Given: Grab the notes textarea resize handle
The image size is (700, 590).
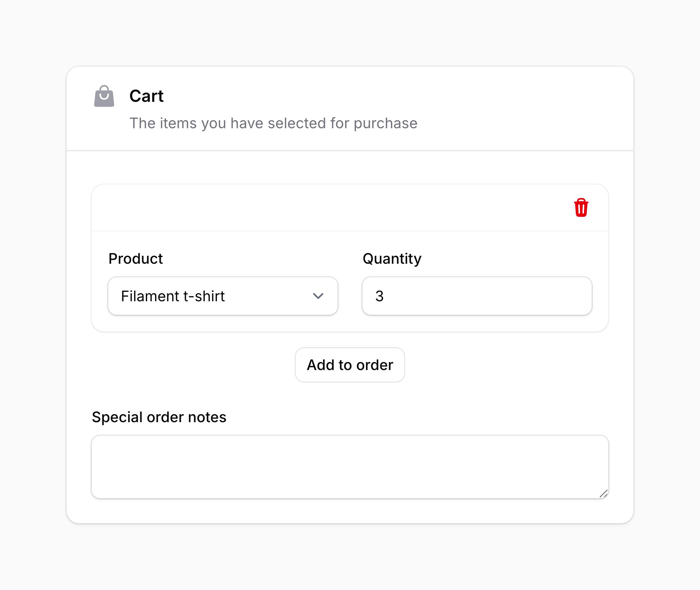Looking at the screenshot, I should coord(603,493).
